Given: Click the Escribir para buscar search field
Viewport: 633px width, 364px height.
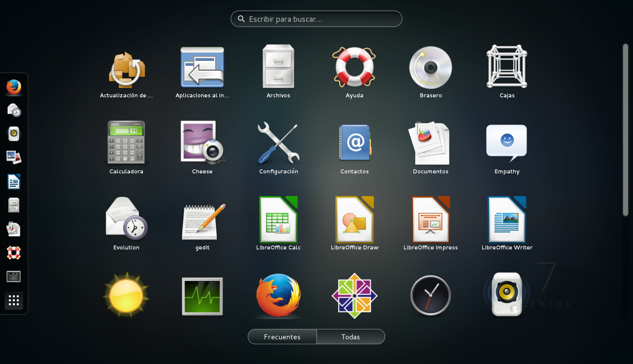Looking at the screenshot, I should click(x=316, y=19).
